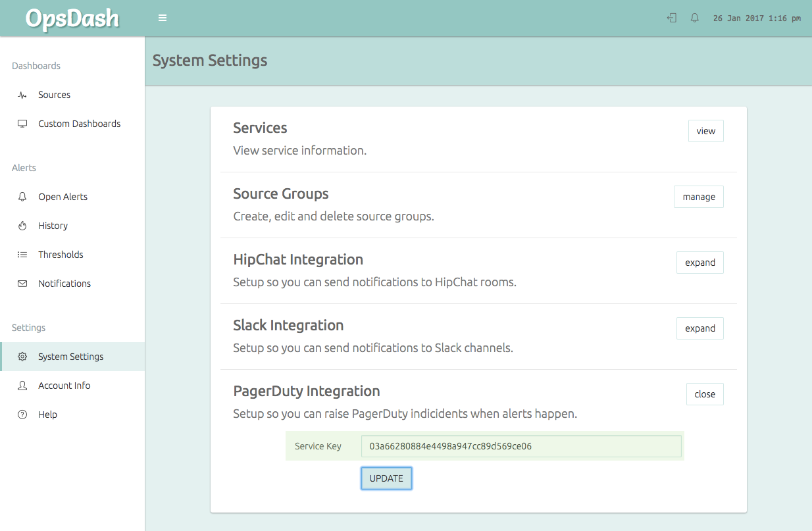Image resolution: width=812 pixels, height=531 pixels.
Task: Click the History flame icon
Action: (22, 226)
